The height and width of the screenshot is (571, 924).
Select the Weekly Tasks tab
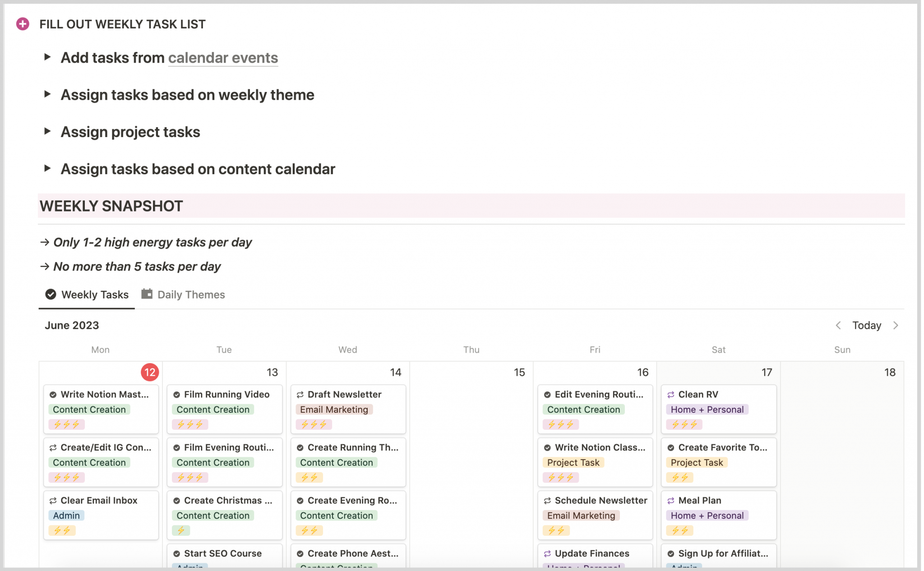[87, 295]
